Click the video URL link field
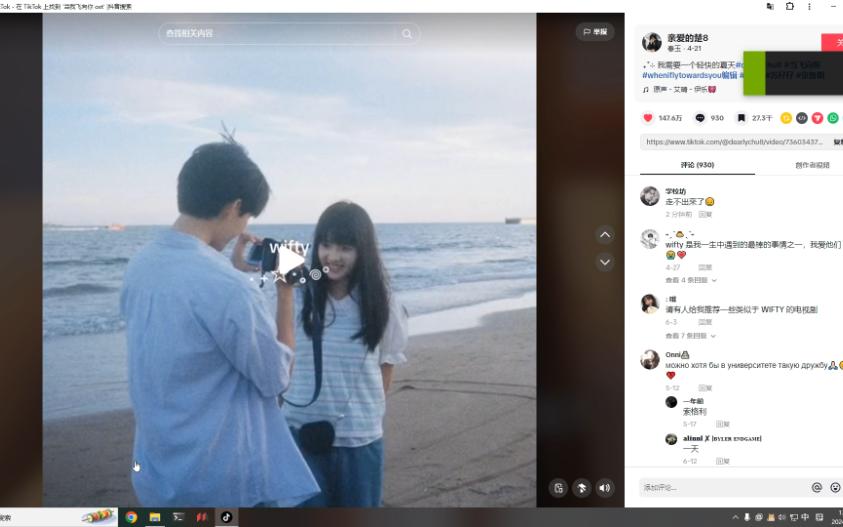The height and width of the screenshot is (527, 843). tap(734, 142)
